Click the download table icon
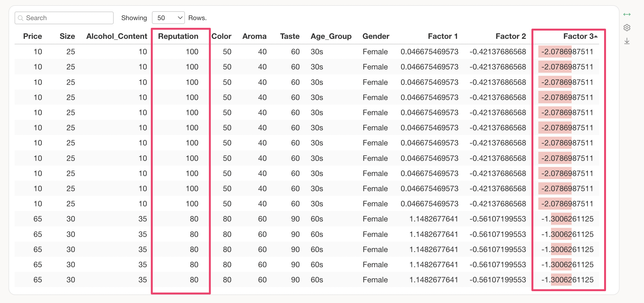This screenshot has width=644, height=303. point(627,41)
